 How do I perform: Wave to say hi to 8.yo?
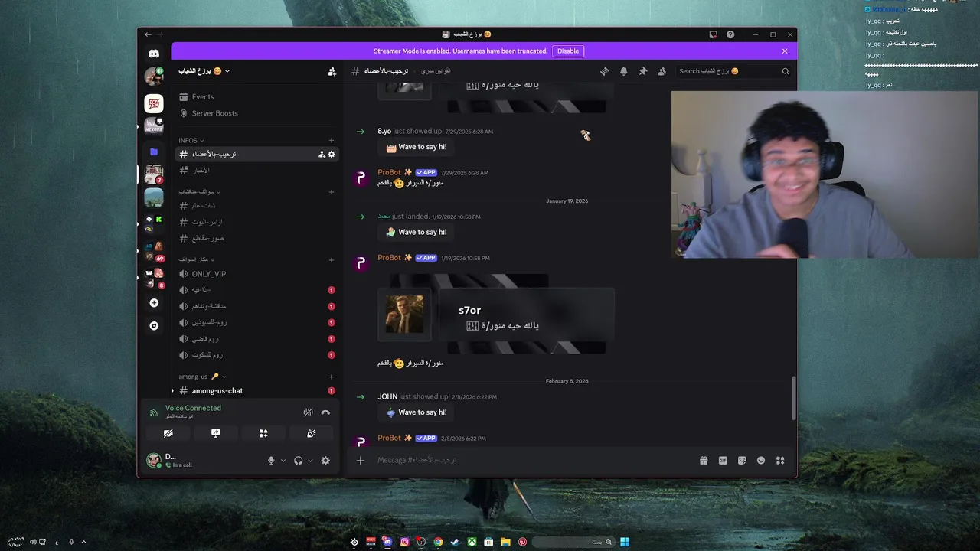[416, 147]
